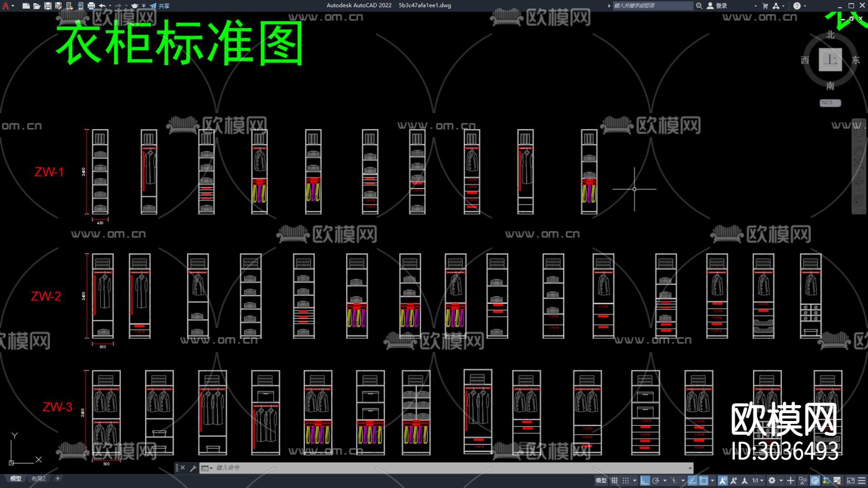Plot the drawing with printer icon

coord(91,6)
